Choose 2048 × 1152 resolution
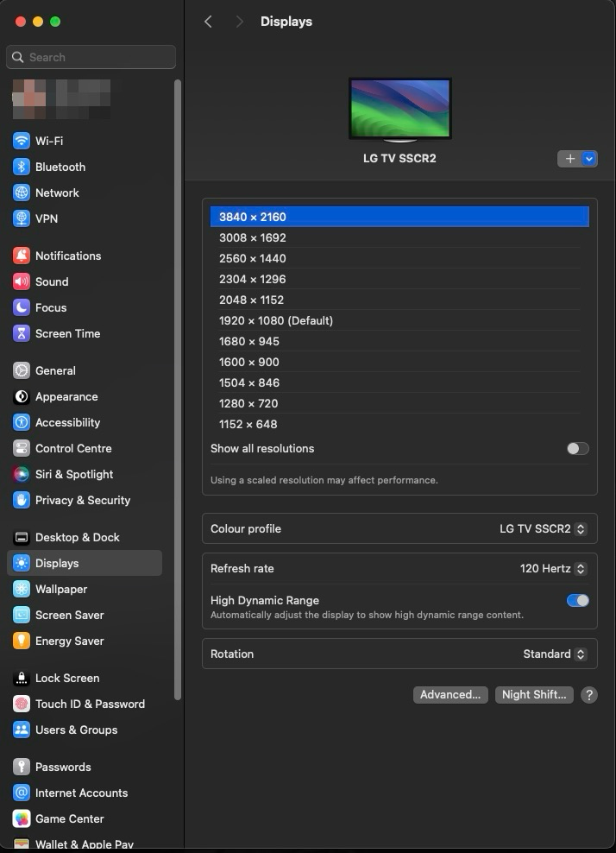Viewport: 616px width, 853px height. 399,300
